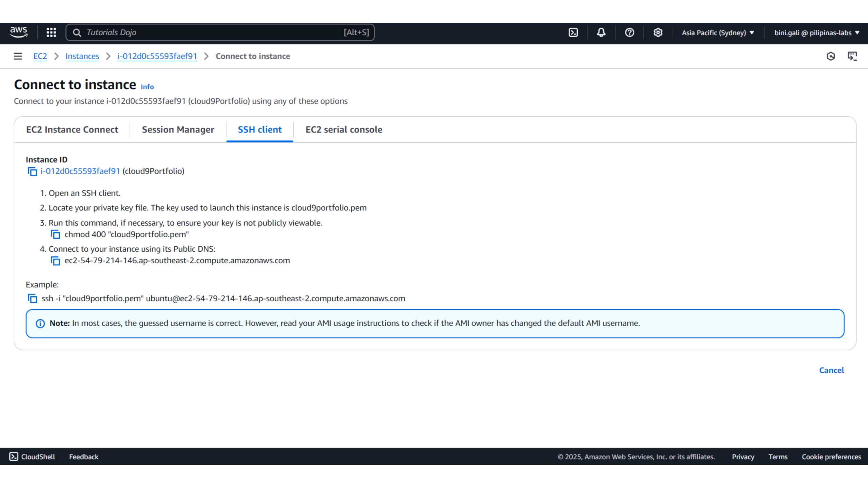Click the Cancel button
This screenshot has height=488, width=868.
point(831,370)
